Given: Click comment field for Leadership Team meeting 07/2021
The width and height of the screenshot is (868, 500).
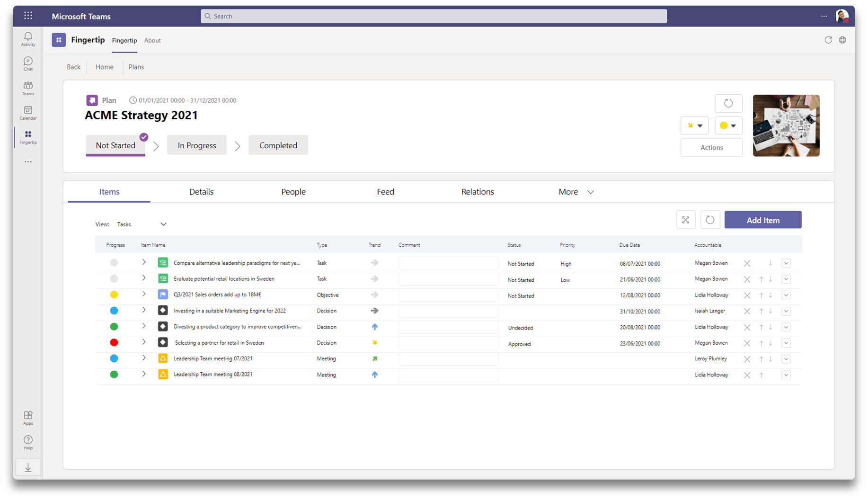Looking at the screenshot, I should point(448,359).
